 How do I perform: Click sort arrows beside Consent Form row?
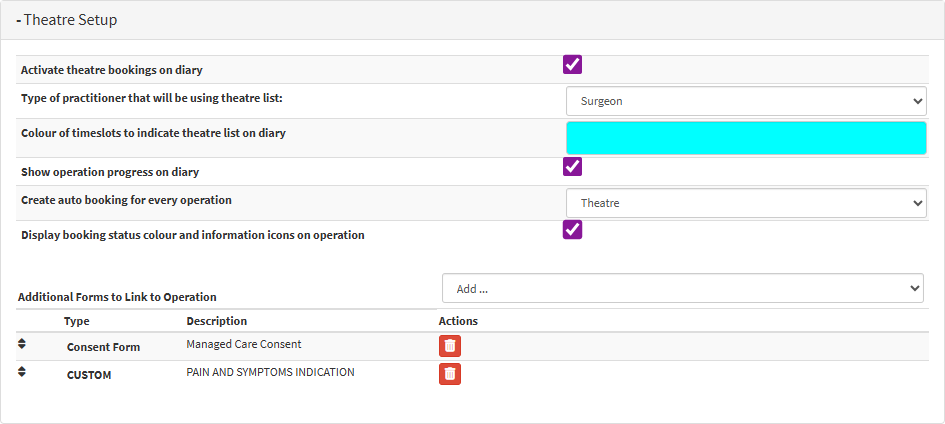pyautogui.click(x=22, y=344)
